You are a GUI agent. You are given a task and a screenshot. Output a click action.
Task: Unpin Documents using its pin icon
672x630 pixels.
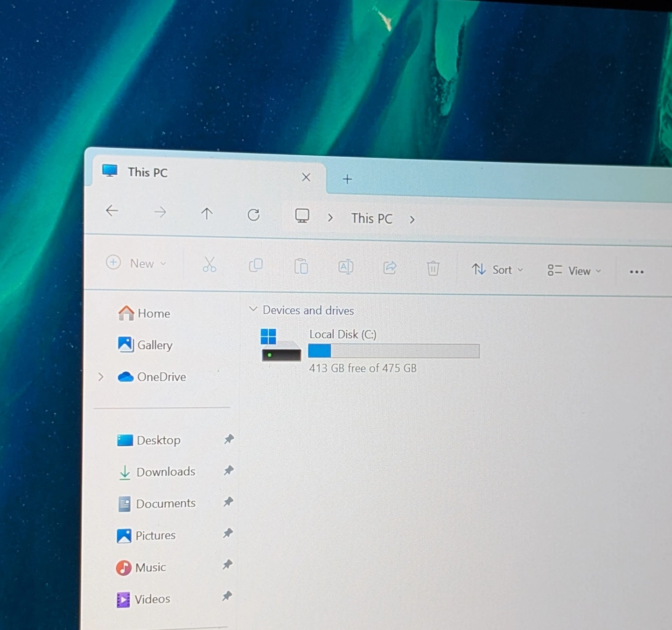pyautogui.click(x=228, y=502)
